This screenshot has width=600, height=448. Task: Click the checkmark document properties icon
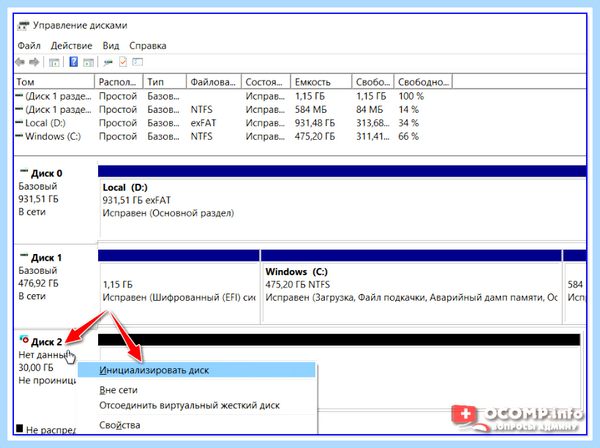(123, 62)
